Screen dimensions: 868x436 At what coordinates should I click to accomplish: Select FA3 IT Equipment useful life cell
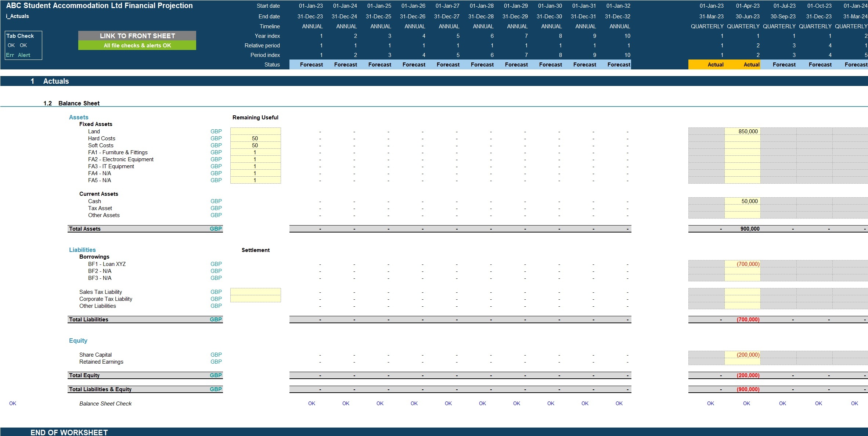coord(255,166)
